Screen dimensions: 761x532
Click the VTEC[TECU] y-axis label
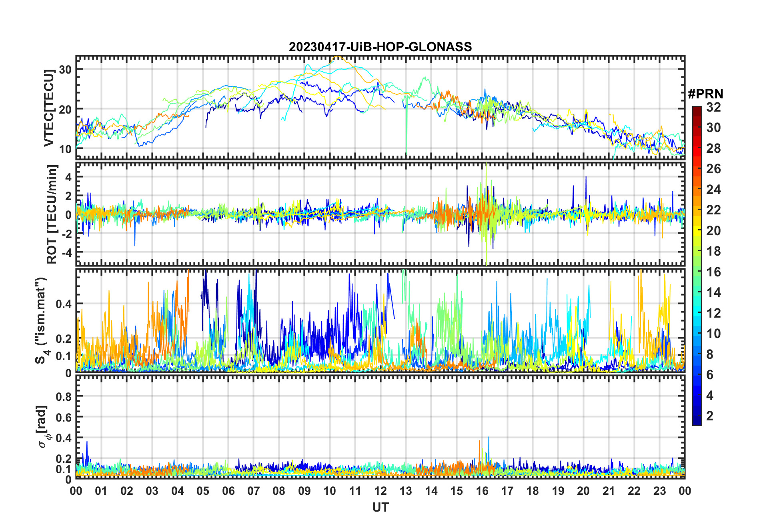(49, 108)
